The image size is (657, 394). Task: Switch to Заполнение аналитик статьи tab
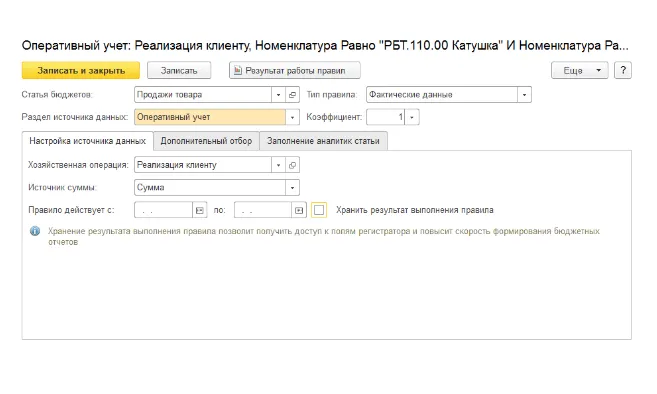pos(323,141)
